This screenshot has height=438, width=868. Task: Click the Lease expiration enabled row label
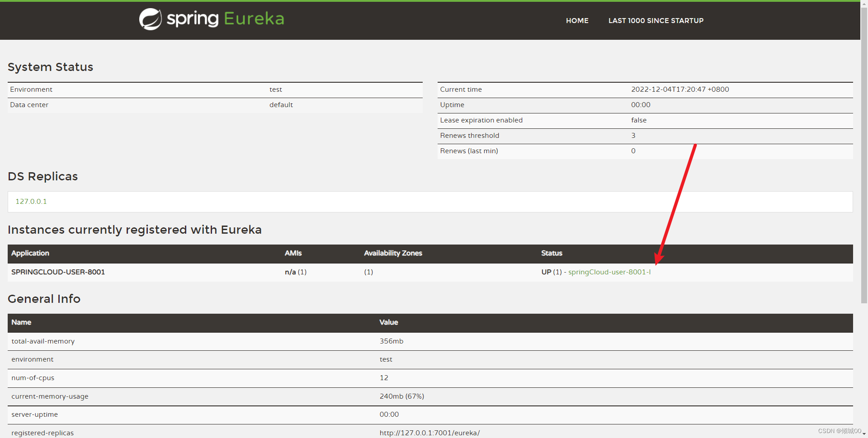click(481, 120)
